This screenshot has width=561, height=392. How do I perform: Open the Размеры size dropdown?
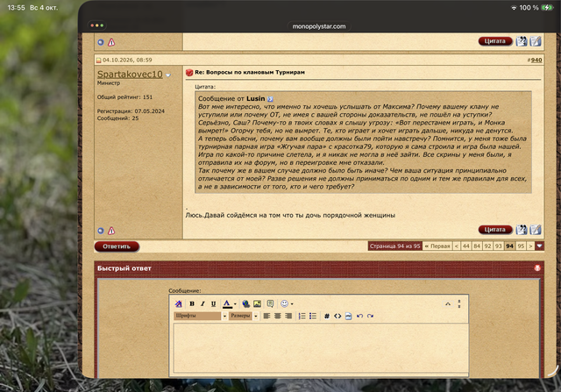(244, 316)
